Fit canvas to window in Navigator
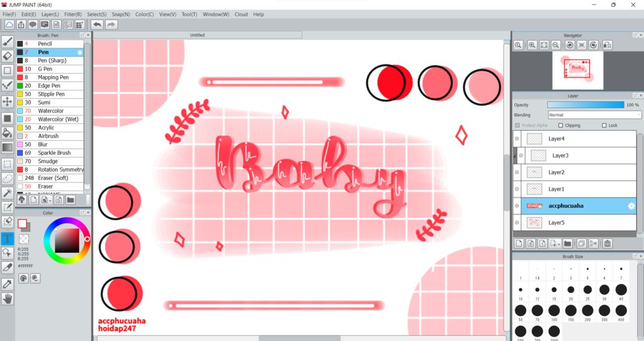The height and width of the screenshot is (341, 644). [544, 45]
